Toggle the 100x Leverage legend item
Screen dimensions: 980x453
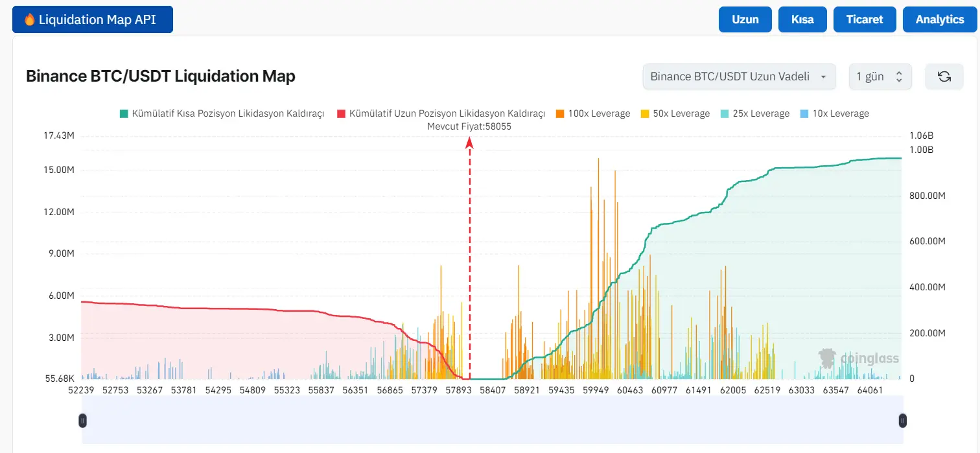(x=593, y=113)
